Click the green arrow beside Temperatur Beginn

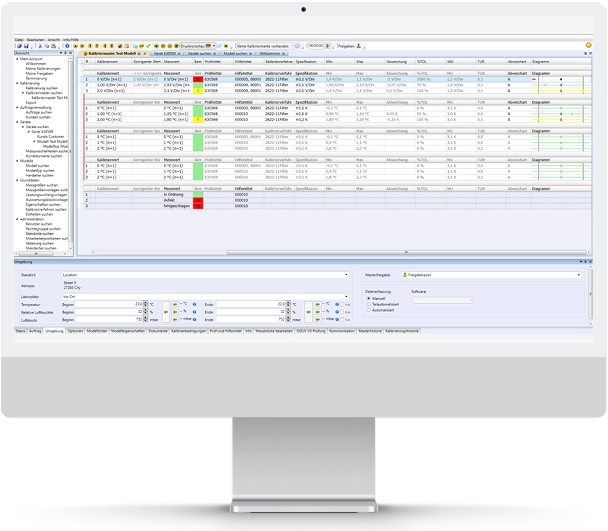click(174, 303)
